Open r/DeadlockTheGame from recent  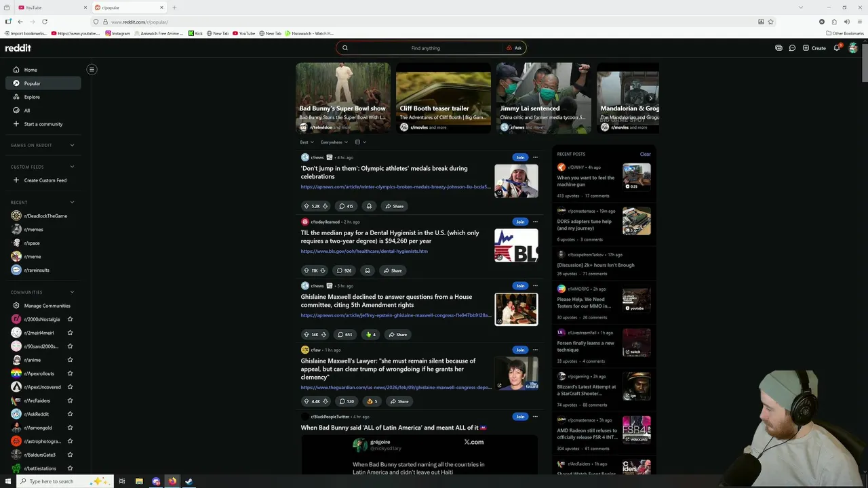(43, 216)
